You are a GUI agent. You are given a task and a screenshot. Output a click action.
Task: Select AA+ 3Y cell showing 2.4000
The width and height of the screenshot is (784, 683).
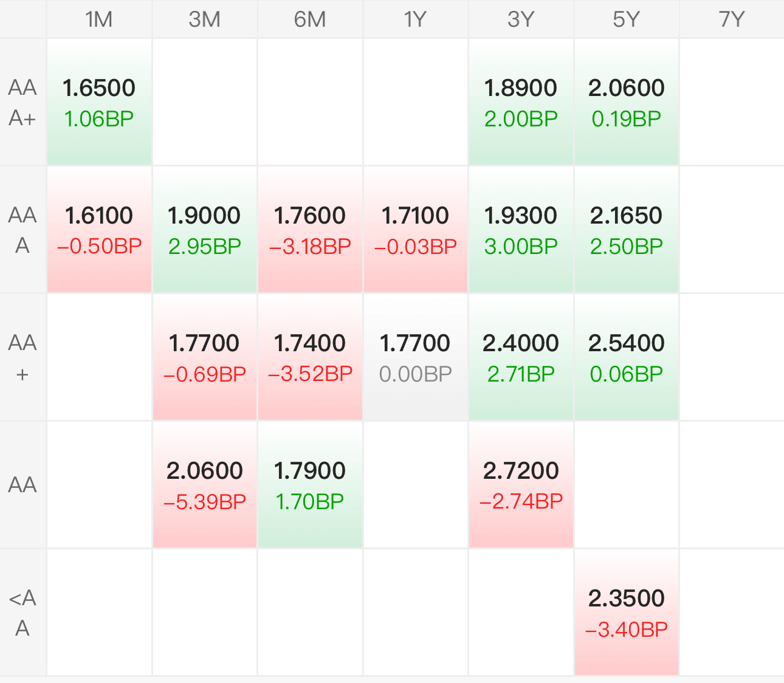point(521,357)
